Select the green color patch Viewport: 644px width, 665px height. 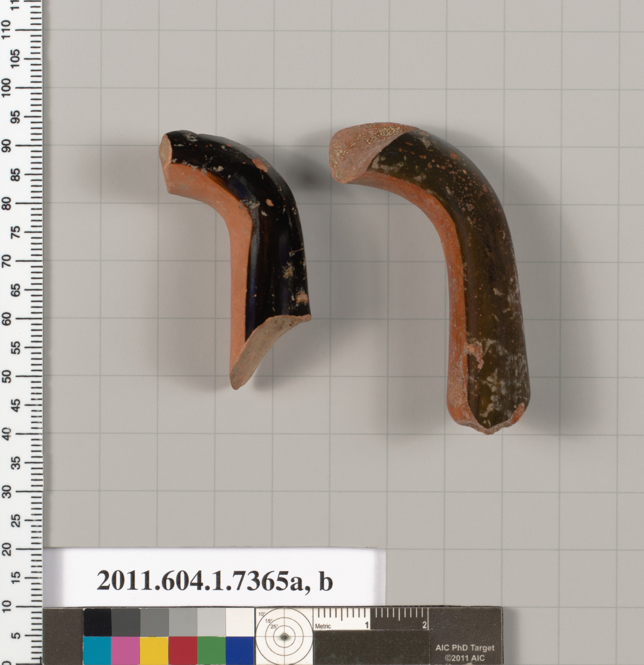pyautogui.click(x=211, y=650)
